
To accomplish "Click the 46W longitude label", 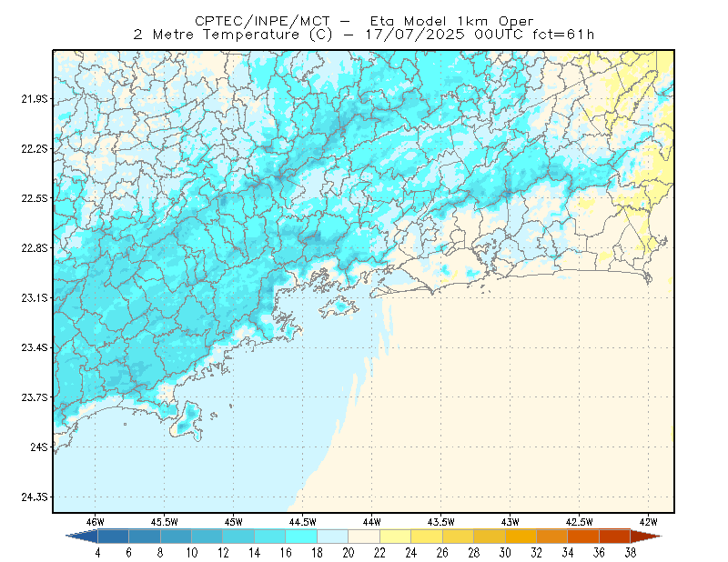I will pos(96,522).
